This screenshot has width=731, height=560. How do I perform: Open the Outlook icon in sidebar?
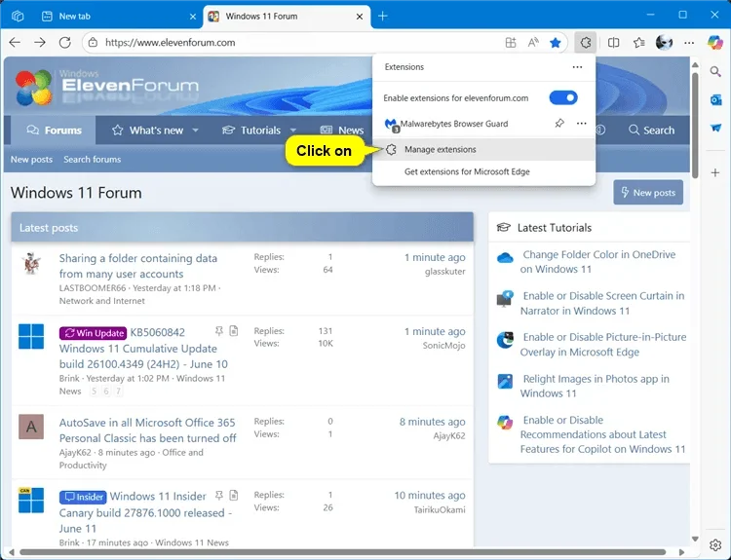(x=715, y=99)
